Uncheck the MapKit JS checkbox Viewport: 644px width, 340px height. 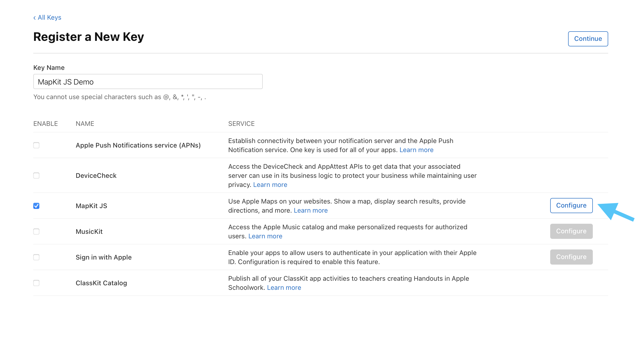tap(36, 206)
